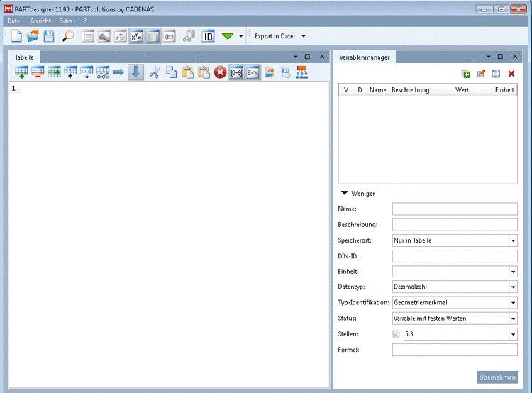532x393 pixels.
Task: Move table row down icon
Action: pyautogui.click(x=87, y=72)
